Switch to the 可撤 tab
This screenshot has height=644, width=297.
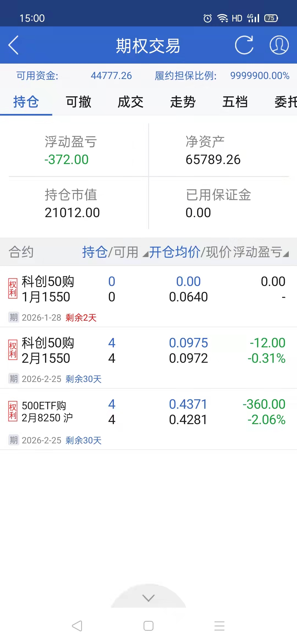(78, 102)
